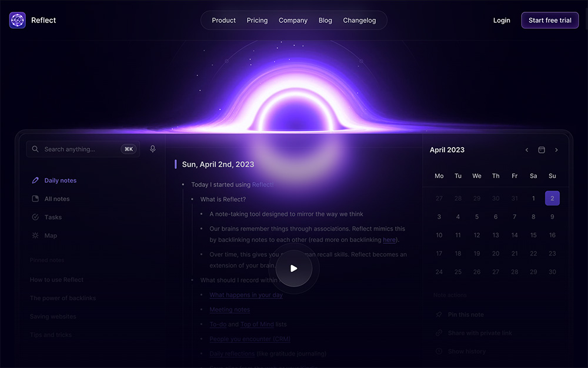
Task: Select April 24 in the calendar
Action: 439,272
